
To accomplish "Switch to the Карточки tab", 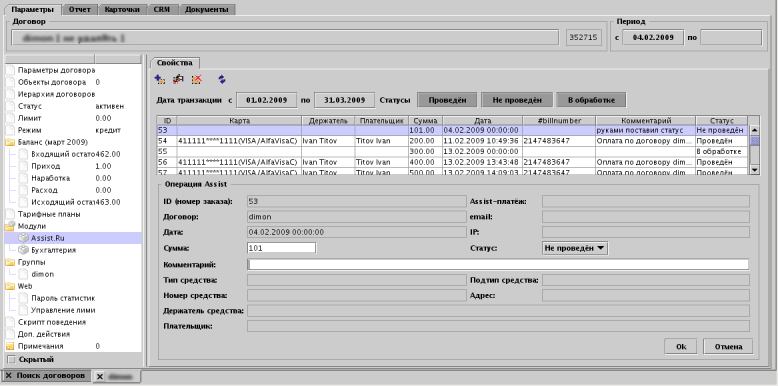I will click(x=122, y=9).
